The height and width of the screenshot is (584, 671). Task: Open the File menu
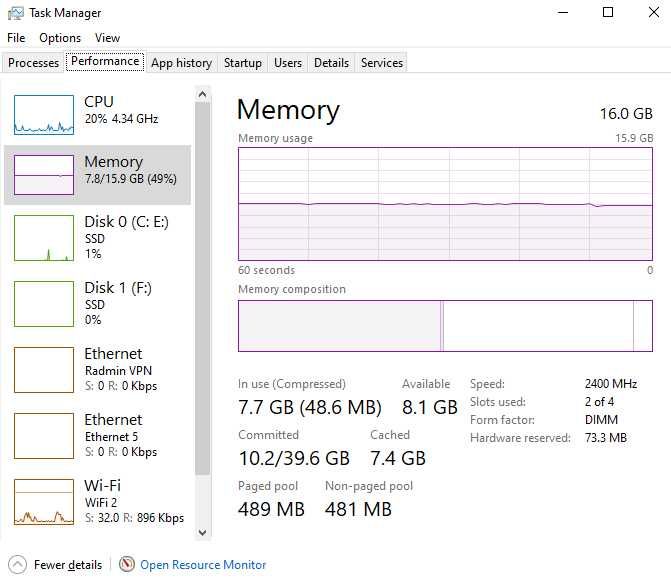[16, 38]
